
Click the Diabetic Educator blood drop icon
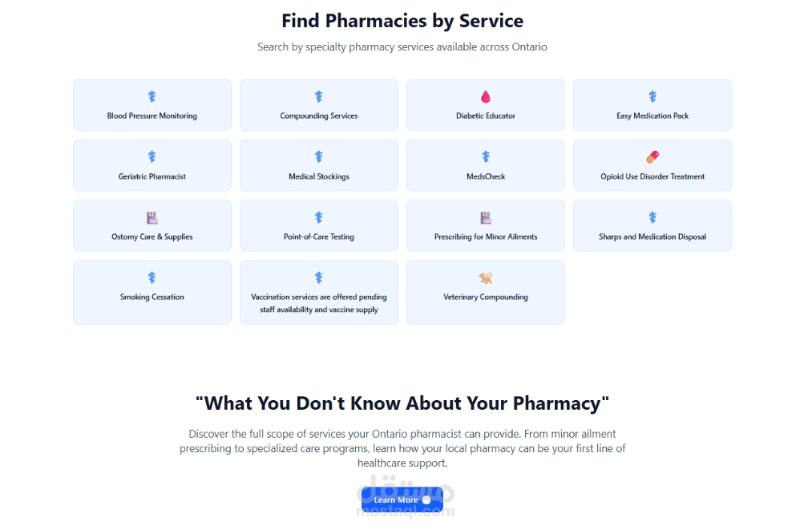(486, 97)
